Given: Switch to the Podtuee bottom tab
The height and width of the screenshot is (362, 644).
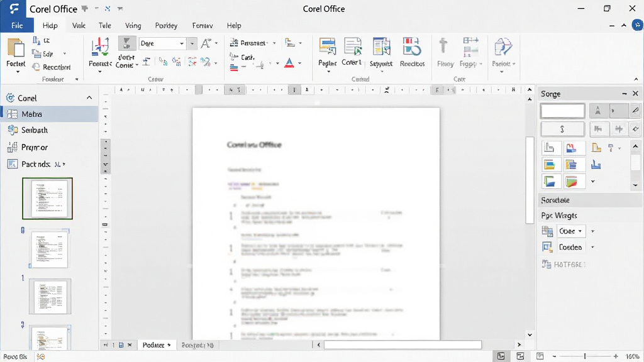Looking at the screenshot, I should (x=157, y=345).
